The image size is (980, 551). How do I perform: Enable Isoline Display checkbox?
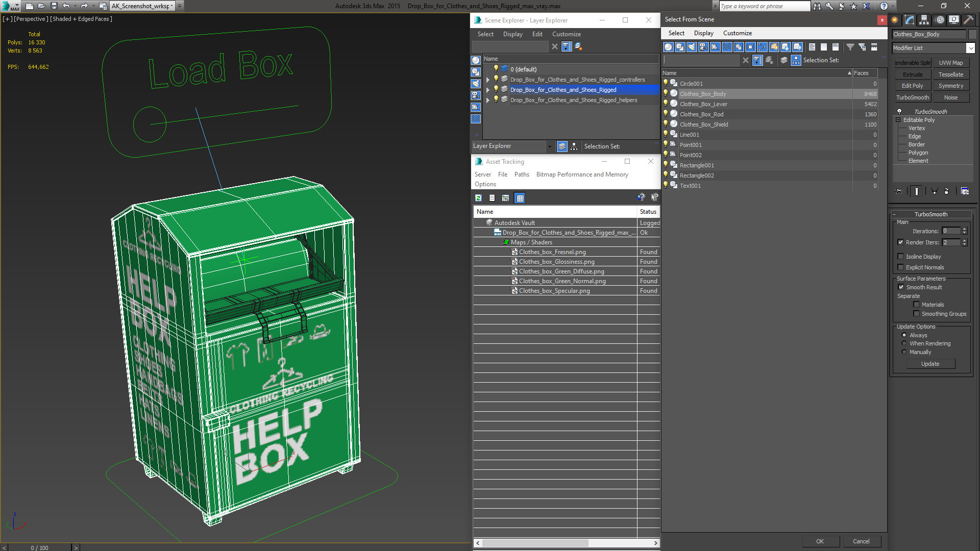click(901, 257)
